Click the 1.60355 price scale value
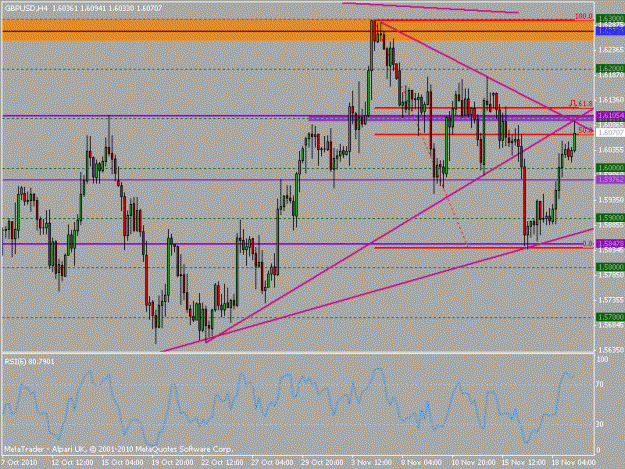The width and height of the screenshot is (625, 469). (x=611, y=150)
